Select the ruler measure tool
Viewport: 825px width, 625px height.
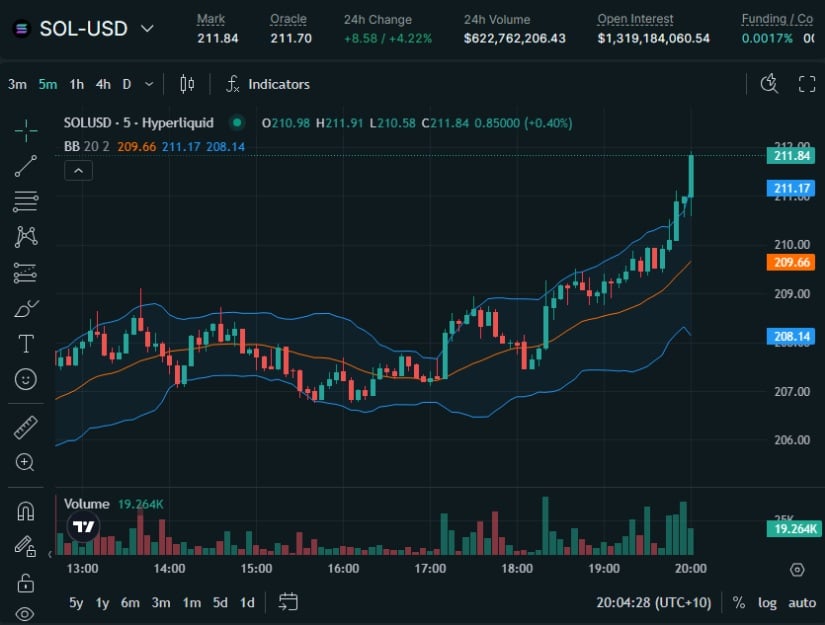(25, 427)
